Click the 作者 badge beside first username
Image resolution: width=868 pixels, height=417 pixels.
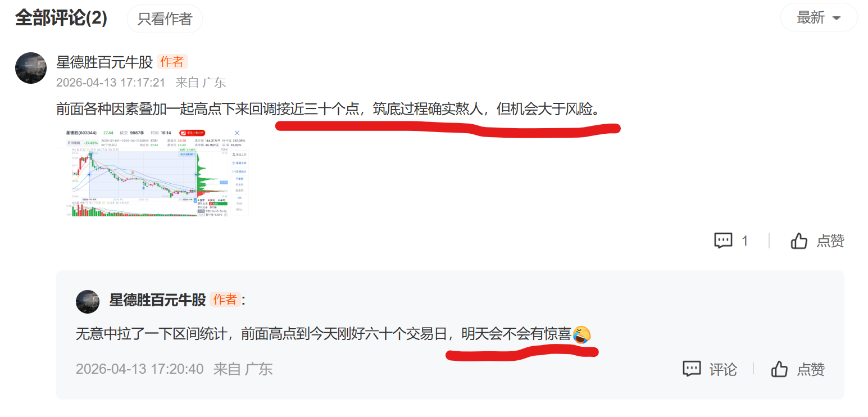(172, 62)
